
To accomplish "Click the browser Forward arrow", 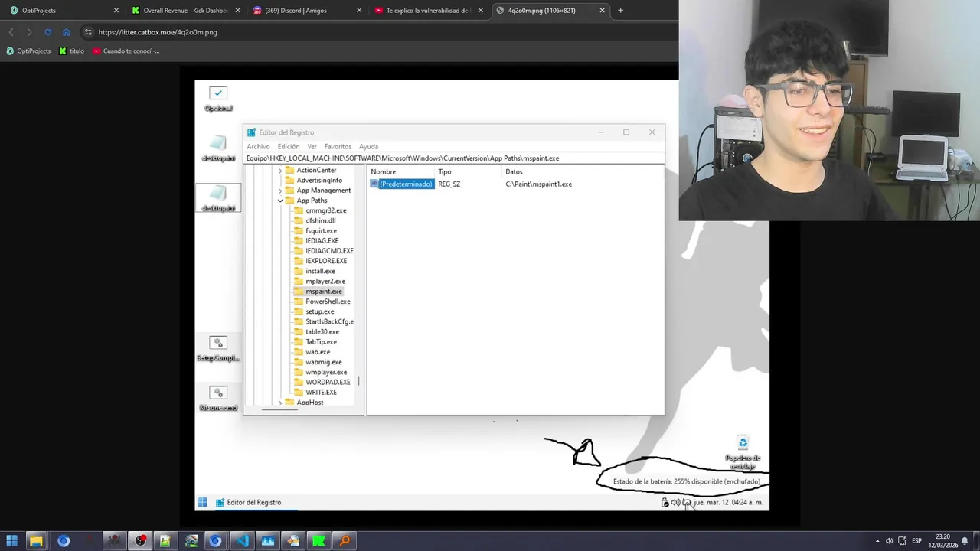I will pos(29,32).
